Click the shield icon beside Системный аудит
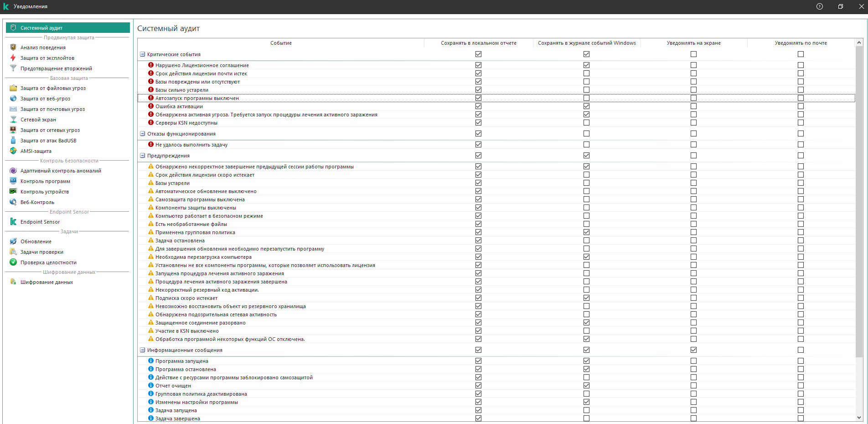 click(x=13, y=28)
